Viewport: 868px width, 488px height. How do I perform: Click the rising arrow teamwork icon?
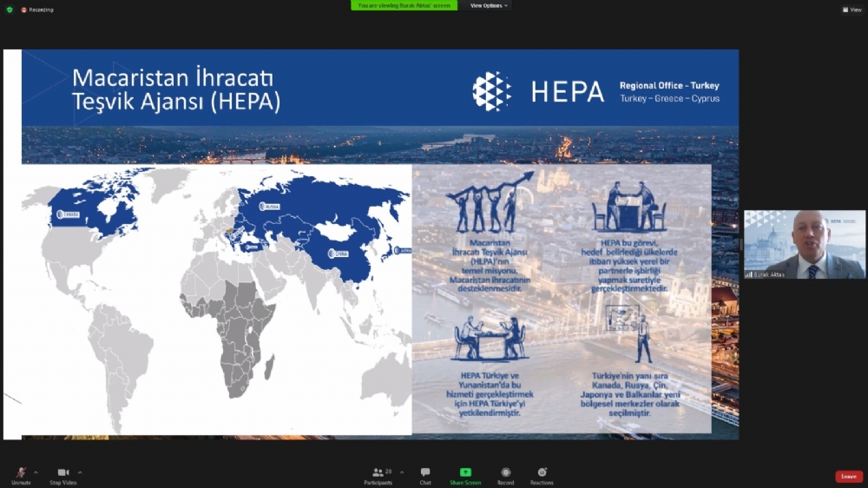point(490,201)
